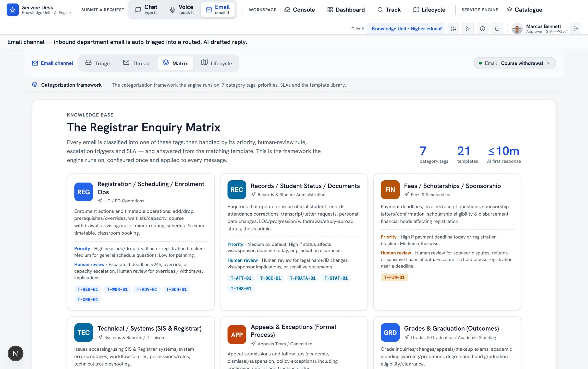Open template T-REG-01
The height and width of the screenshot is (369, 588).
pyautogui.click(x=88, y=289)
